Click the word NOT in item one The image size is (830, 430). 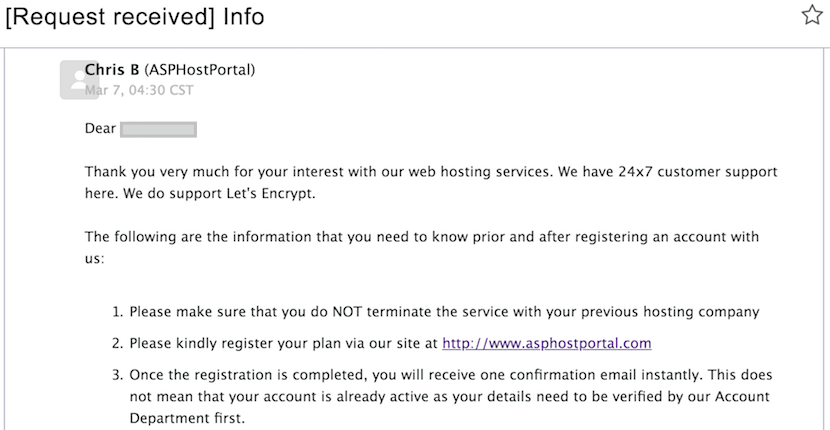(347, 312)
